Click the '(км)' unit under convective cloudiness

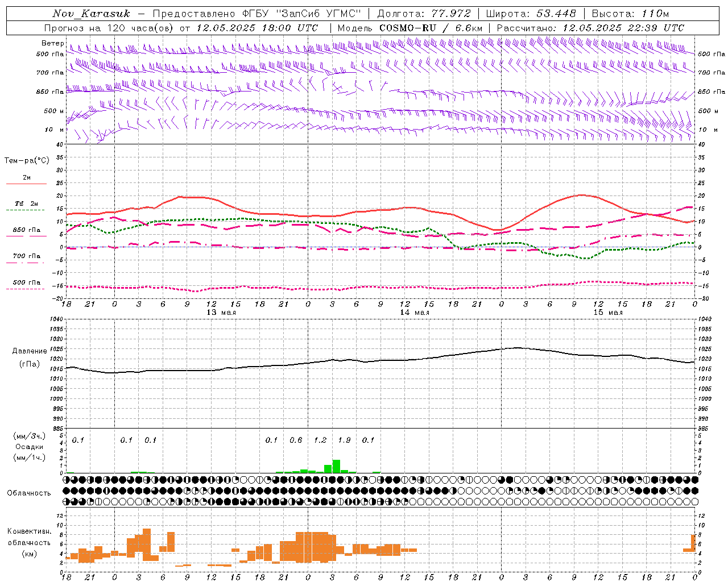coord(30,554)
